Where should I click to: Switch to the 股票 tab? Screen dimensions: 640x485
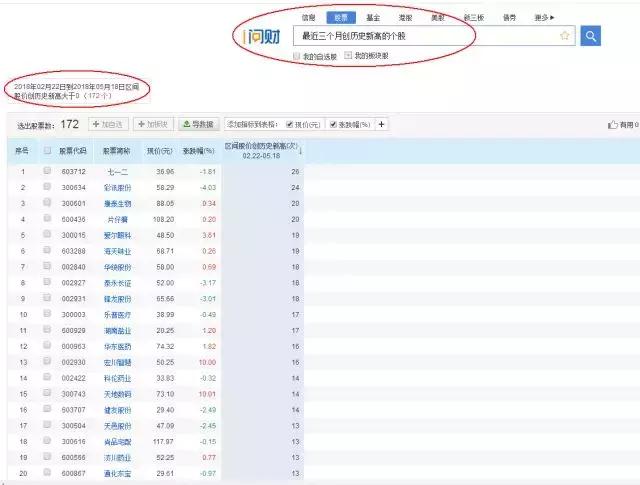tap(341, 18)
